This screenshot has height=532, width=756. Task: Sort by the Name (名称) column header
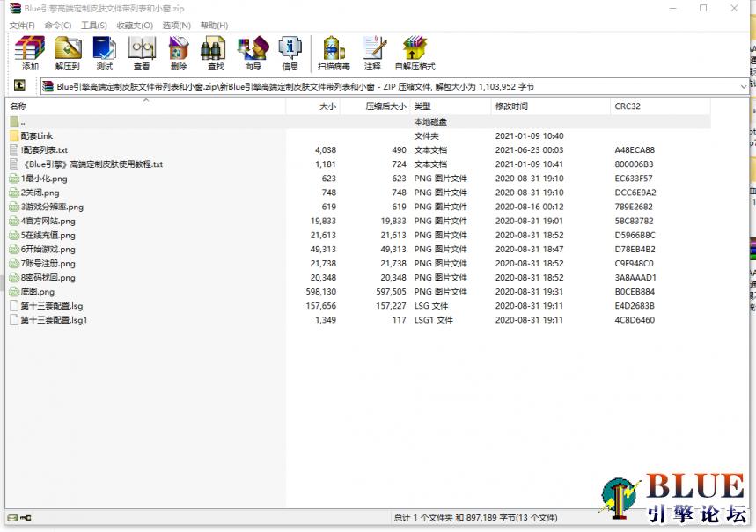(x=18, y=106)
